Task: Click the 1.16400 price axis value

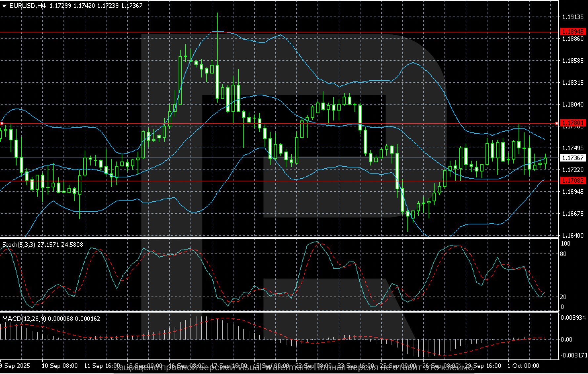Action: point(573,235)
